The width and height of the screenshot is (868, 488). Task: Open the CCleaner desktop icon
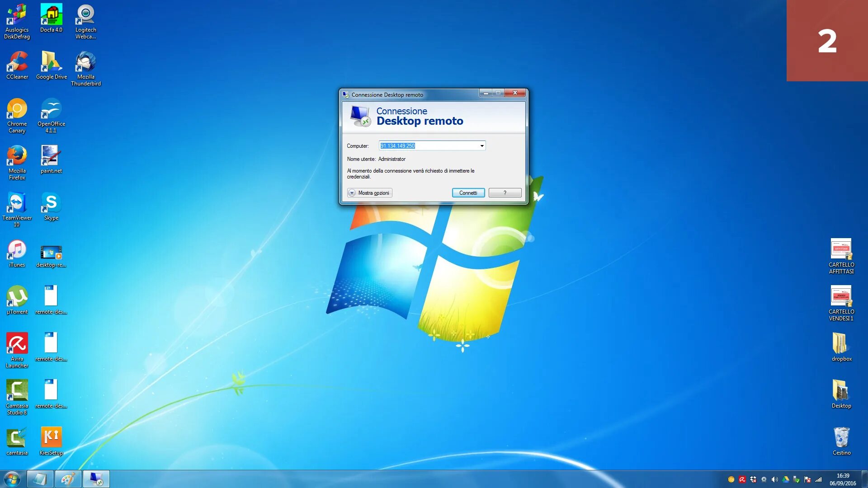[x=17, y=66]
